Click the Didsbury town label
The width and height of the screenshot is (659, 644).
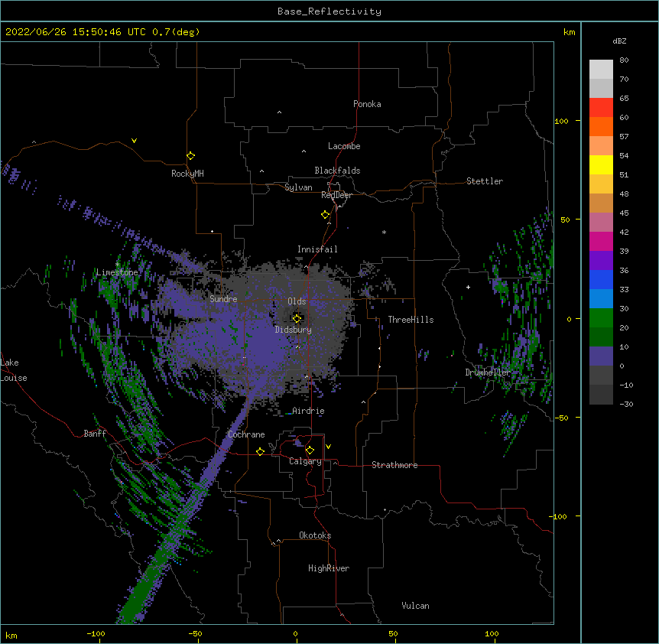293,330
